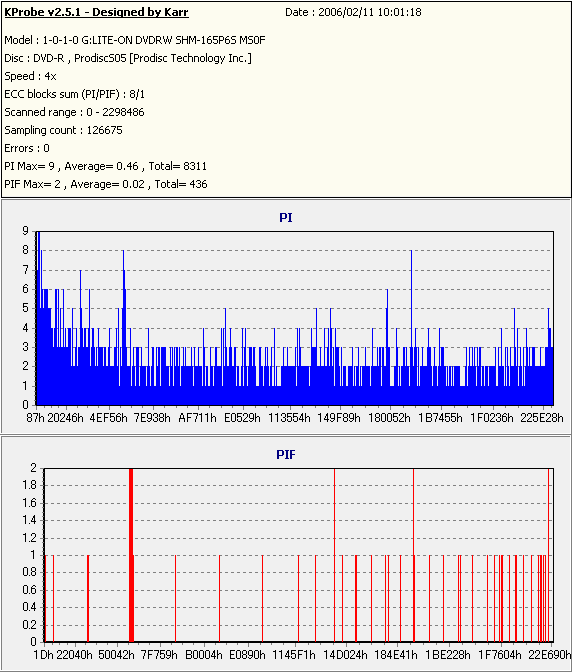The image size is (572, 672).
Task: Click the PIF spike near 14D024h
Action: [x=334, y=555]
